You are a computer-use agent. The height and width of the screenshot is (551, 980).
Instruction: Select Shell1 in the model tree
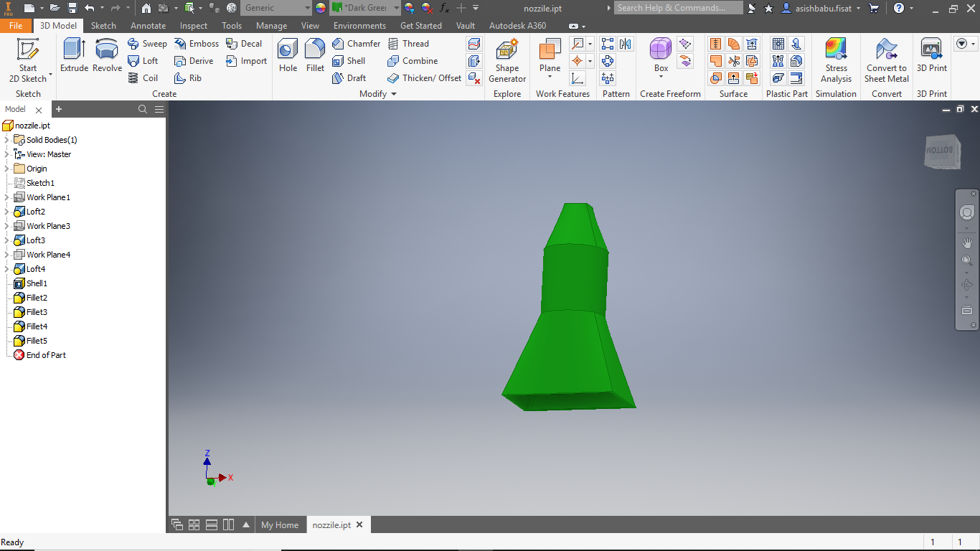coord(37,283)
